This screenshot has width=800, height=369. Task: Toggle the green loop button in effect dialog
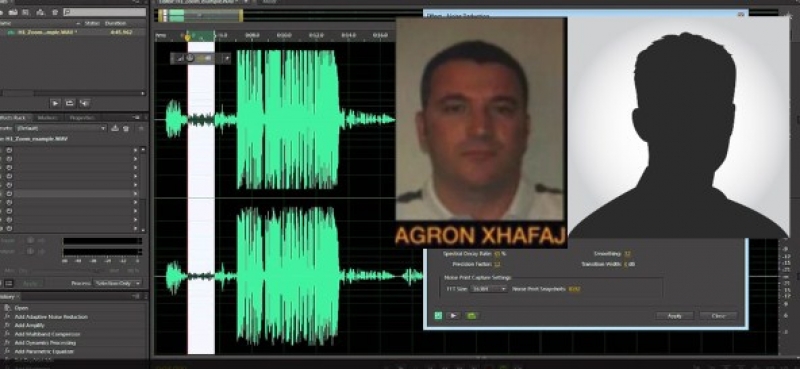pyautogui.click(x=471, y=316)
